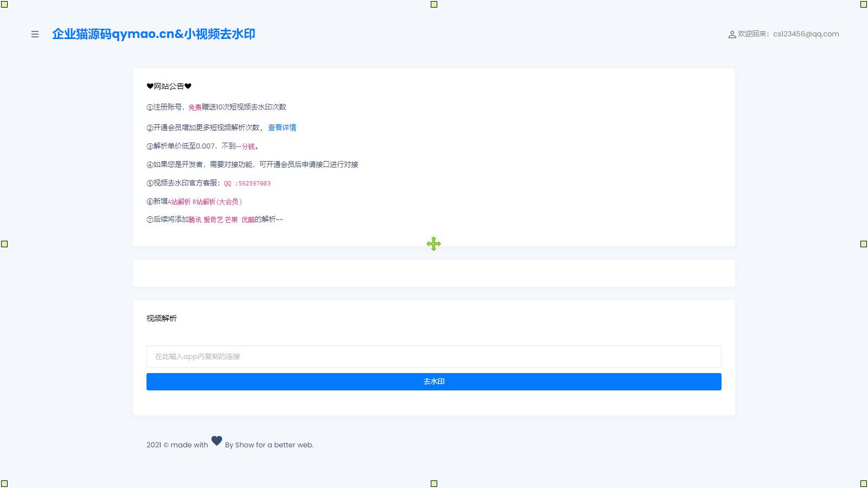Click the top-center selection handle
Image resolution: width=868 pixels, height=488 pixels.
pos(433,4)
